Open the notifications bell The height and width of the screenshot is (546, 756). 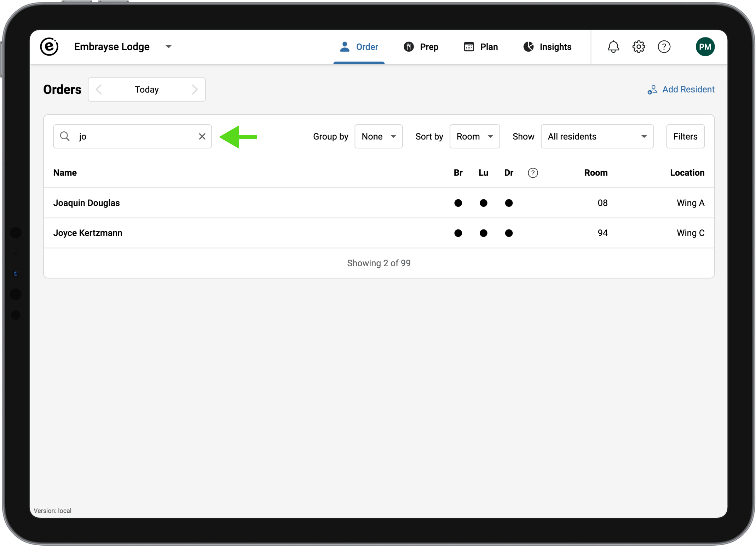click(x=613, y=47)
